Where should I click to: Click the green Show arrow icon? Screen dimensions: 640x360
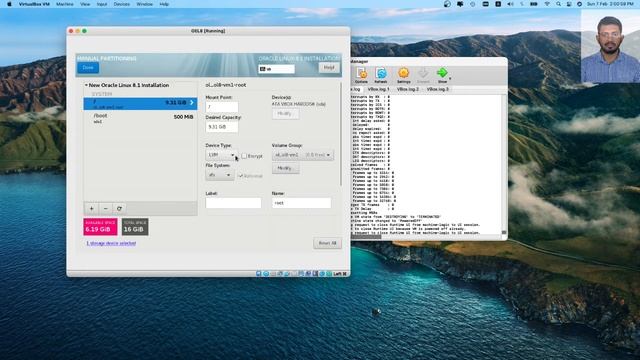pyautogui.click(x=442, y=75)
